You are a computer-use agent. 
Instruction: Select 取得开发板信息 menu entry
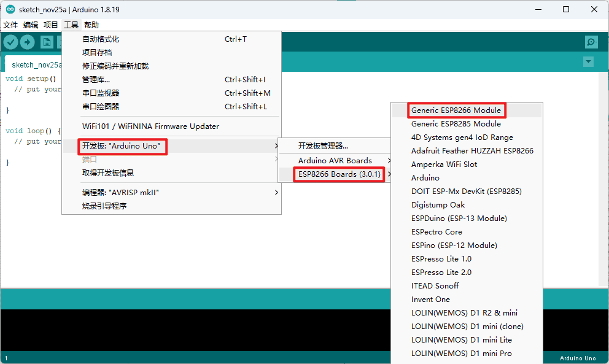tap(171, 173)
